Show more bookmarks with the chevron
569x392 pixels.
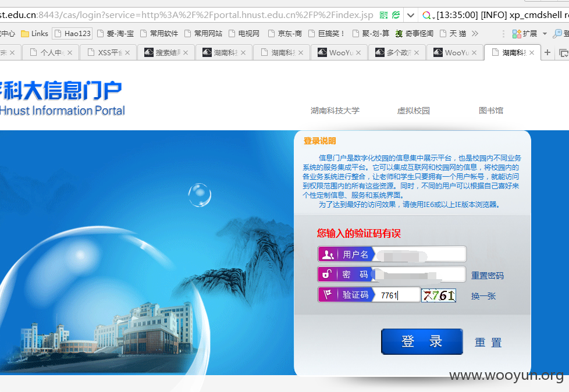(475, 34)
